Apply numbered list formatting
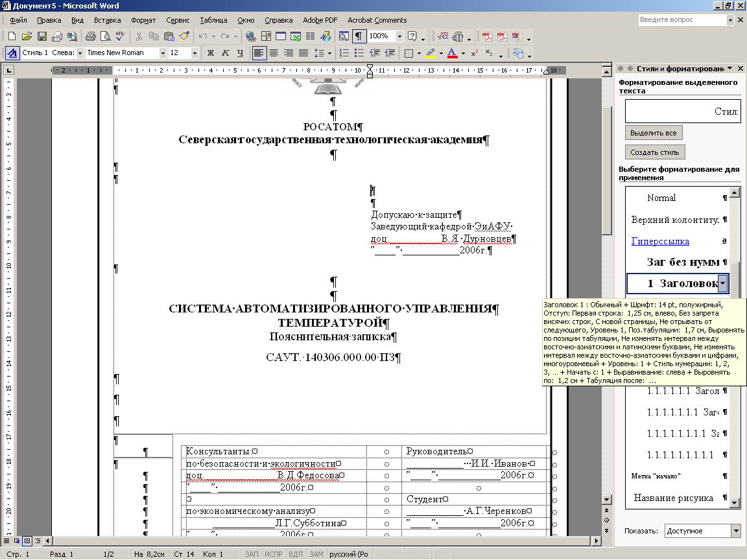Screen dimensions: 747x560 (x=344, y=53)
